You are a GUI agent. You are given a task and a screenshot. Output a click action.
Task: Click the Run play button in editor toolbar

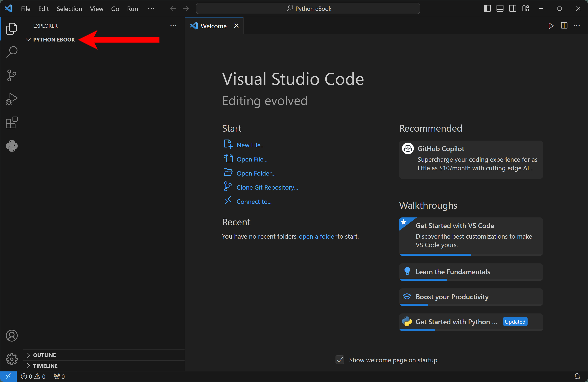point(551,26)
